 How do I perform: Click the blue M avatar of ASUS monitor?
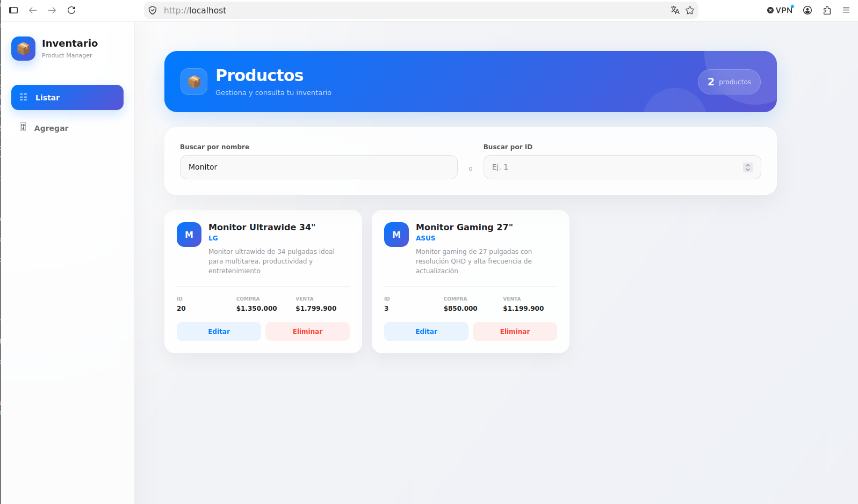(x=396, y=235)
